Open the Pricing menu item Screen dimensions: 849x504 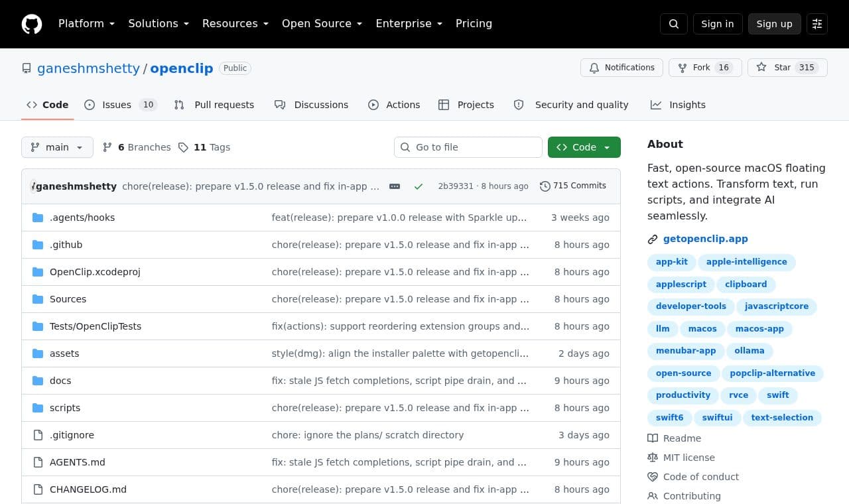474,24
